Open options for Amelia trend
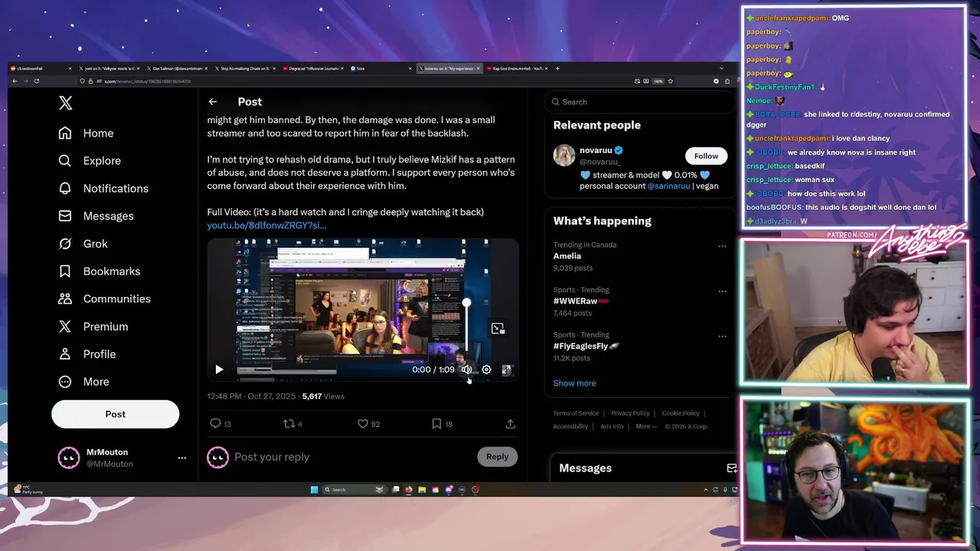Image resolution: width=980 pixels, height=551 pixels. point(722,246)
